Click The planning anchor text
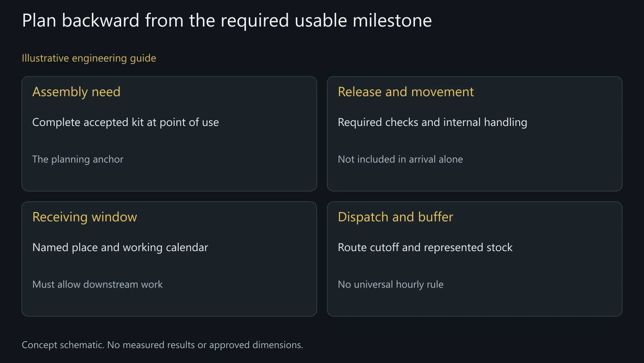 pos(78,159)
